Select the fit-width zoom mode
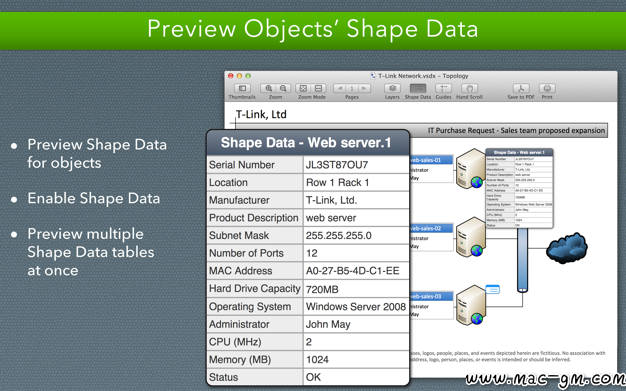Viewport: 626px width, 391px height. [x=319, y=88]
